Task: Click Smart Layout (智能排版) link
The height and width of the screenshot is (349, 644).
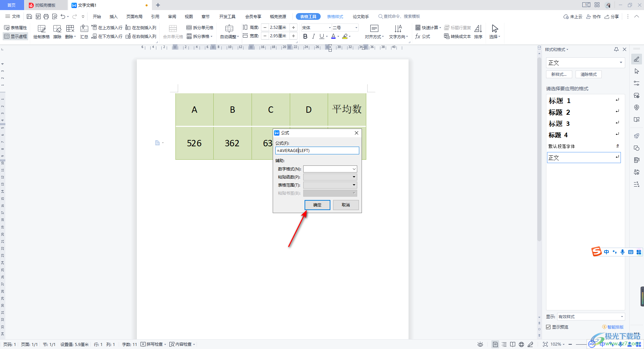Action: [x=613, y=327]
